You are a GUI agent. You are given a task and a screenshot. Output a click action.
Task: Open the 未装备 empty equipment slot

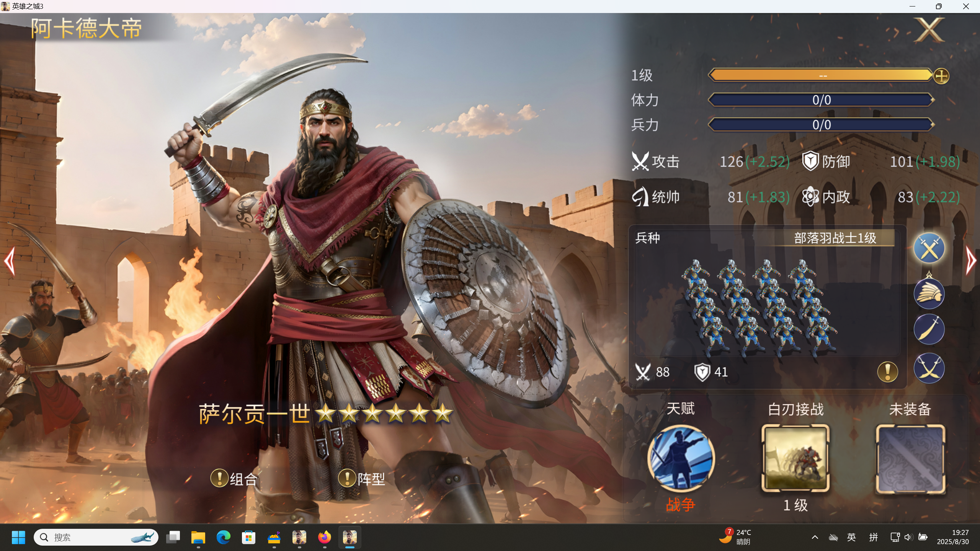910,458
